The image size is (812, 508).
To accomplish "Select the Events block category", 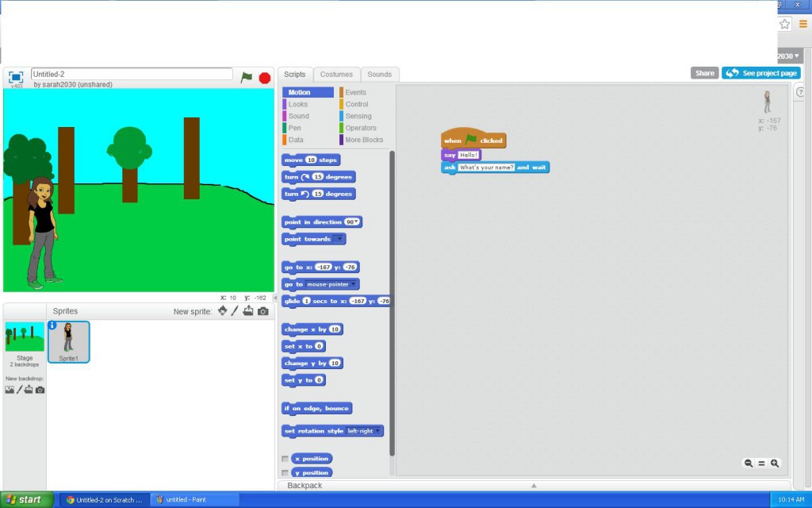I will [x=354, y=92].
